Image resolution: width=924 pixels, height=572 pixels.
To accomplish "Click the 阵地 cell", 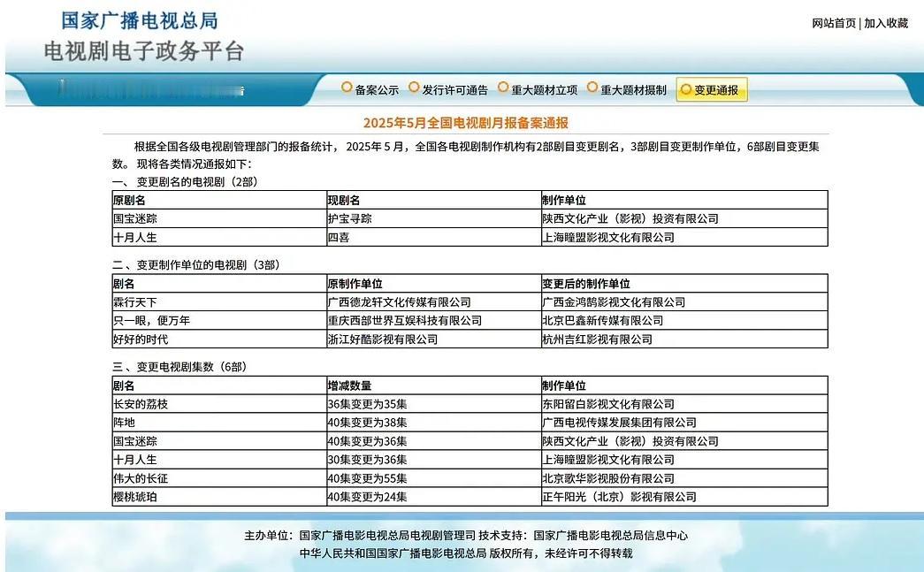I will 219,423.
